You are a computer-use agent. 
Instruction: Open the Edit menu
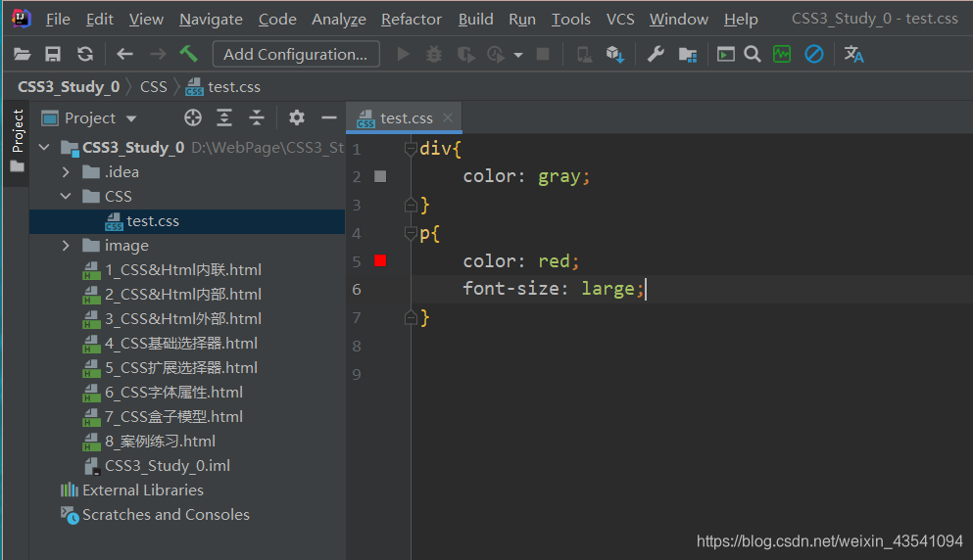coord(99,20)
